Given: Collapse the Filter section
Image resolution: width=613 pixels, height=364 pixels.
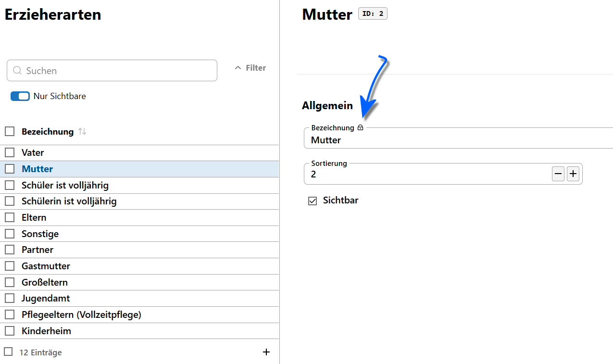Looking at the screenshot, I should pos(250,68).
